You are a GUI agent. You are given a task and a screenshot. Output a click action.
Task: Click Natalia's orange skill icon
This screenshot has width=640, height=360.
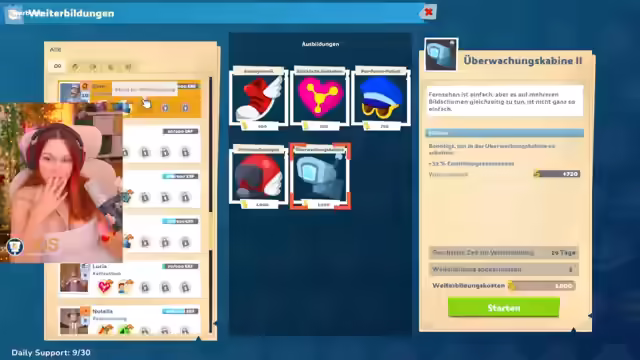tap(105, 329)
